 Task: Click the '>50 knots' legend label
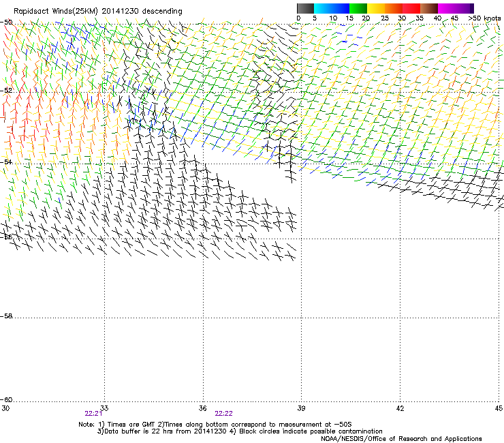(x=484, y=18)
